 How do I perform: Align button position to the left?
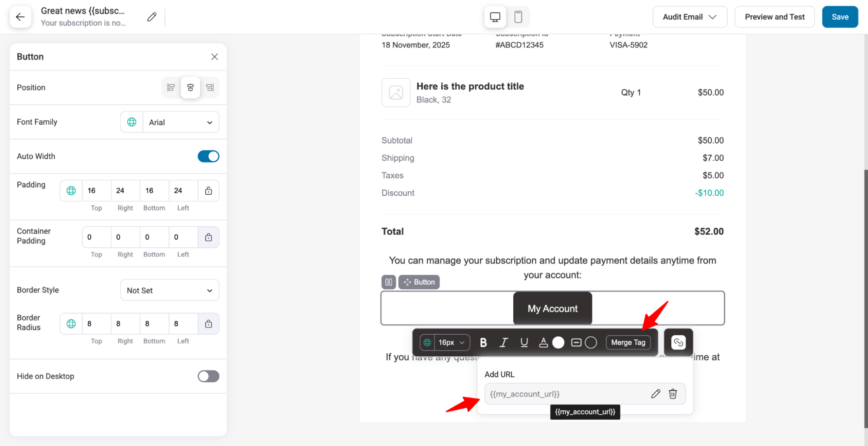pyautogui.click(x=171, y=87)
